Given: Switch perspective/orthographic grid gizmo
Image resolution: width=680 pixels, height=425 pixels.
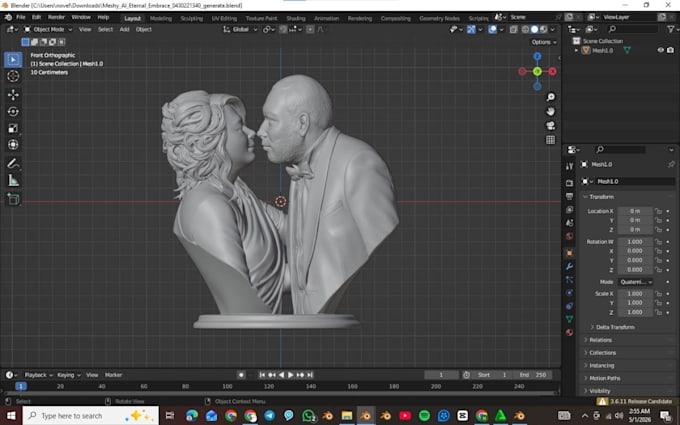Looking at the screenshot, I should [550, 140].
